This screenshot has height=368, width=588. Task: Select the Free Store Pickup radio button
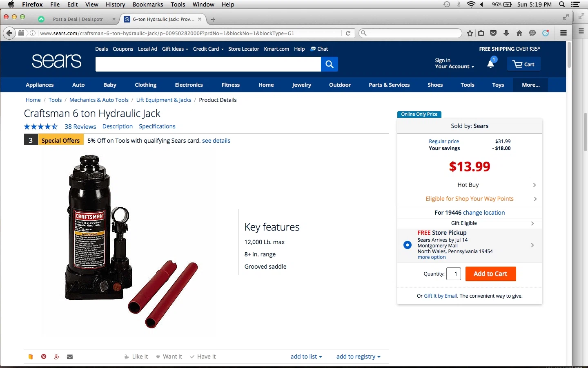coord(408,245)
